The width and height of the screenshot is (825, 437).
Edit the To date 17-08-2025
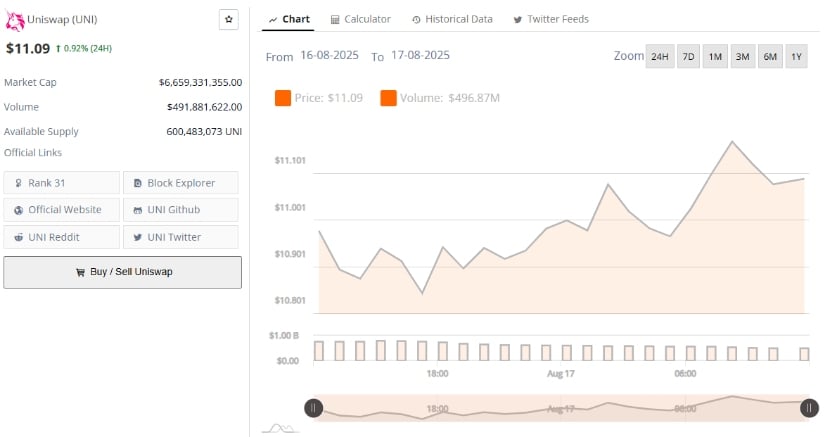click(420, 55)
